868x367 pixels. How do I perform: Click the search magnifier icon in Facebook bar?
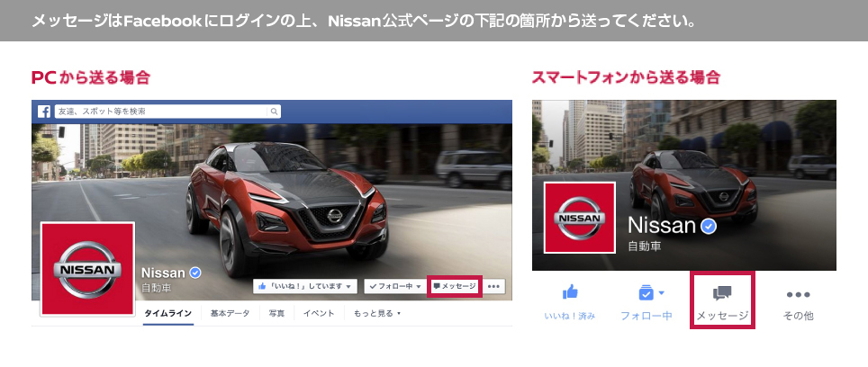click(274, 112)
